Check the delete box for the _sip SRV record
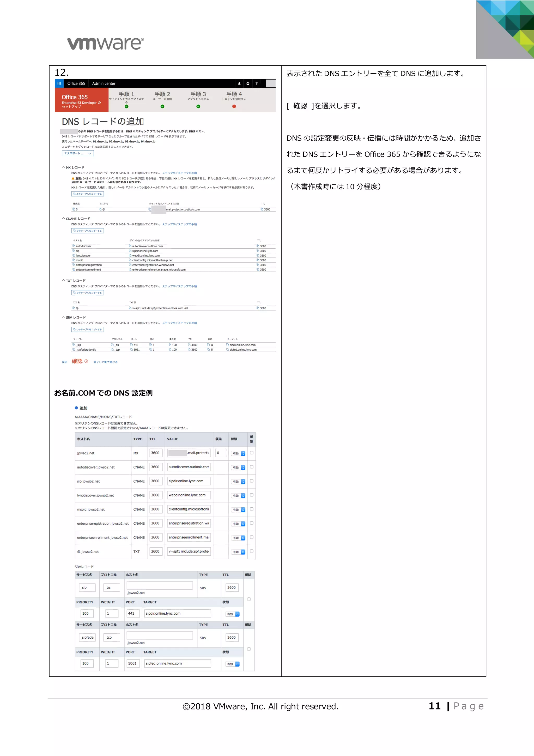 click(x=249, y=599)
